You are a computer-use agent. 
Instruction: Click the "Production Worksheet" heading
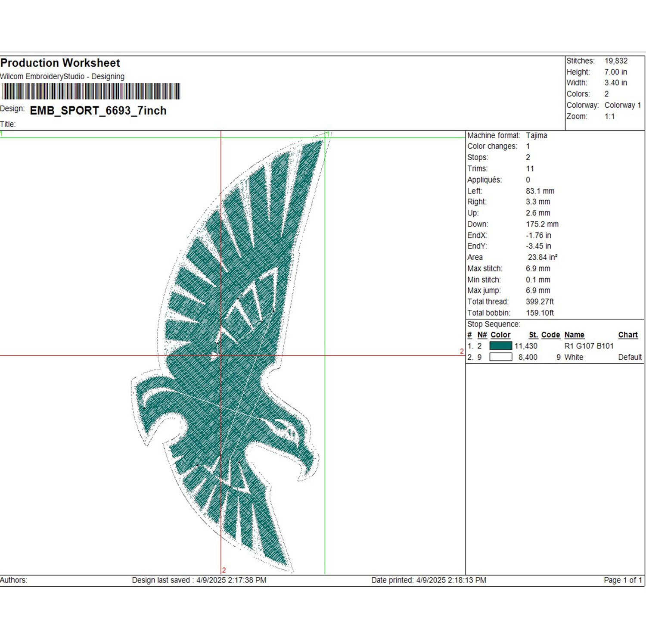60,63
